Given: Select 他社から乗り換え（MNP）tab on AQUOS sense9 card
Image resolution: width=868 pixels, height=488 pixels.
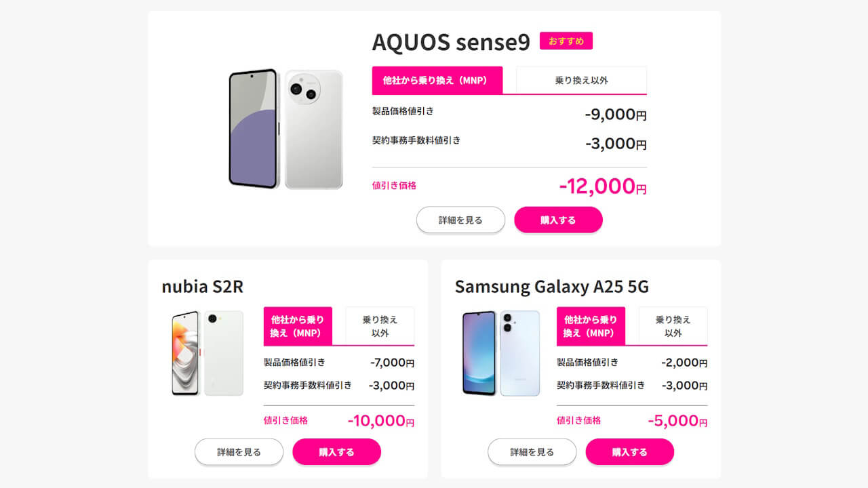Looking at the screenshot, I should tap(437, 80).
